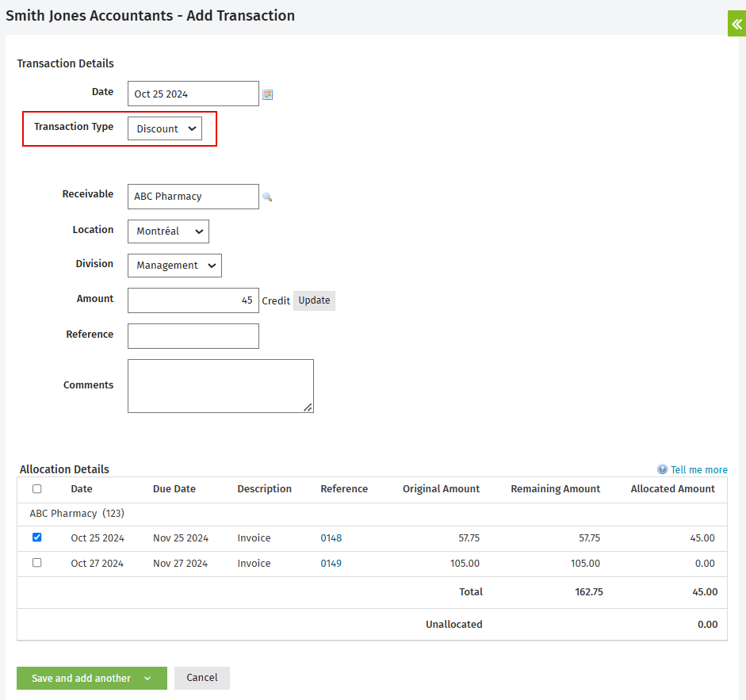Open the Division dropdown showing Management

174,266
